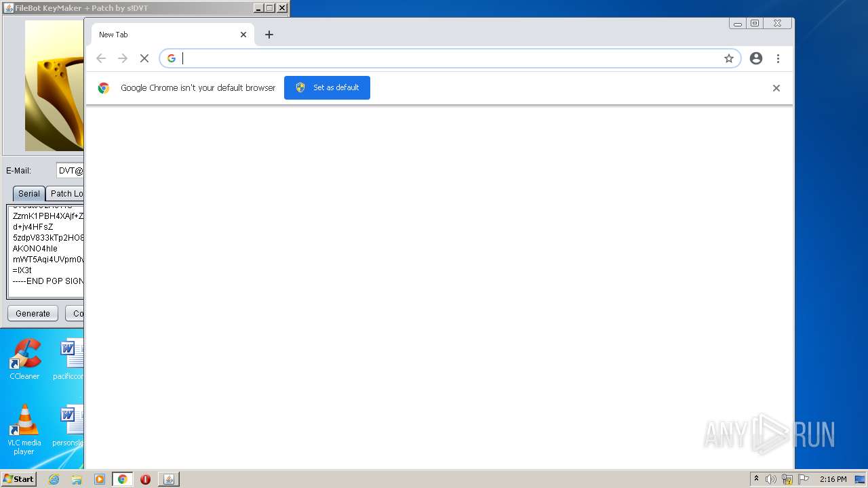Stop loading the page in Chrome
Viewport: 868px width, 488px height.
click(x=144, y=59)
